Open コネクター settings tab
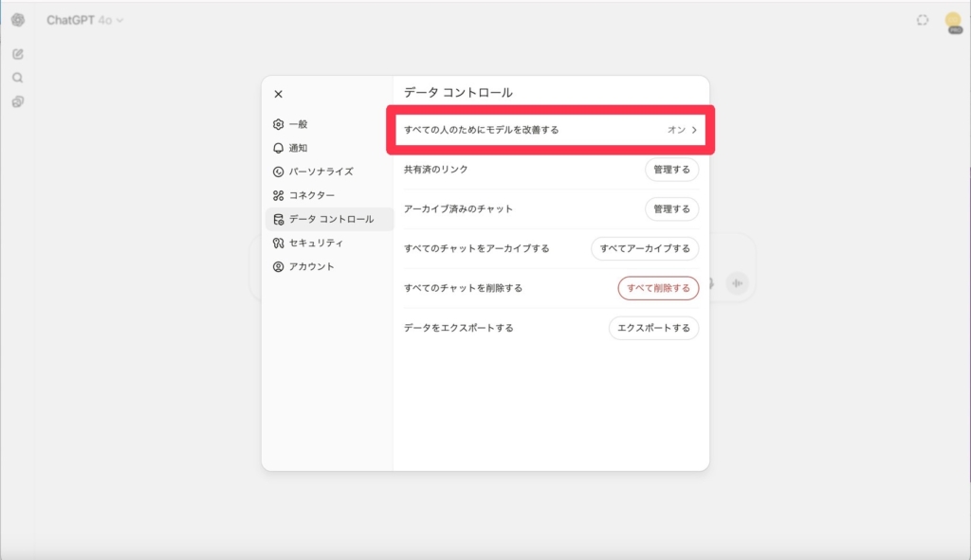Viewport: 971px width, 560px height. [329, 195]
